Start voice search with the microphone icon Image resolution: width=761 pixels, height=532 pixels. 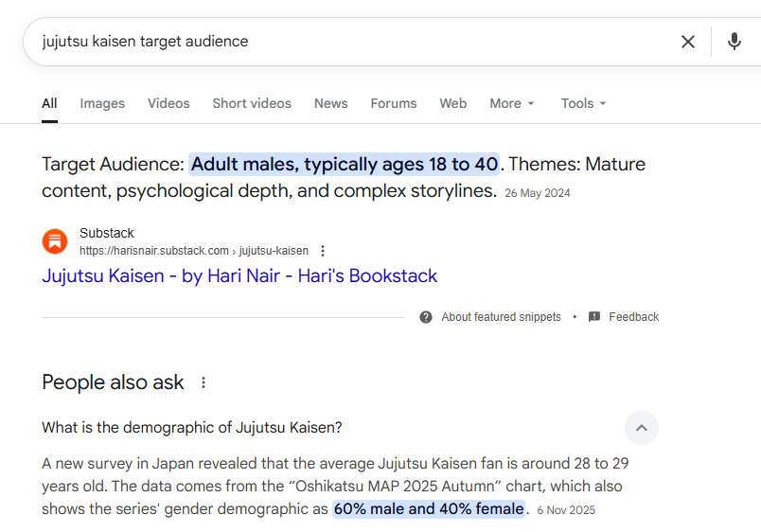tap(734, 42)
